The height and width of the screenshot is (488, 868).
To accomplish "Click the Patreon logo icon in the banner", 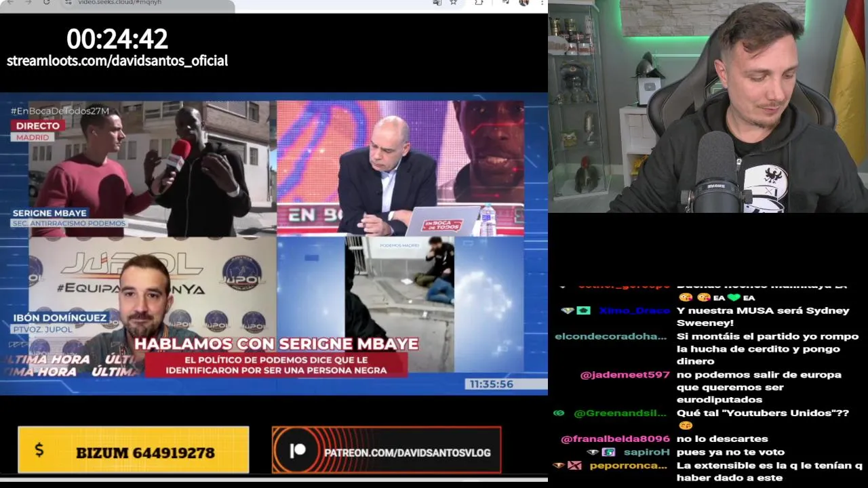I will pos(297,451).
